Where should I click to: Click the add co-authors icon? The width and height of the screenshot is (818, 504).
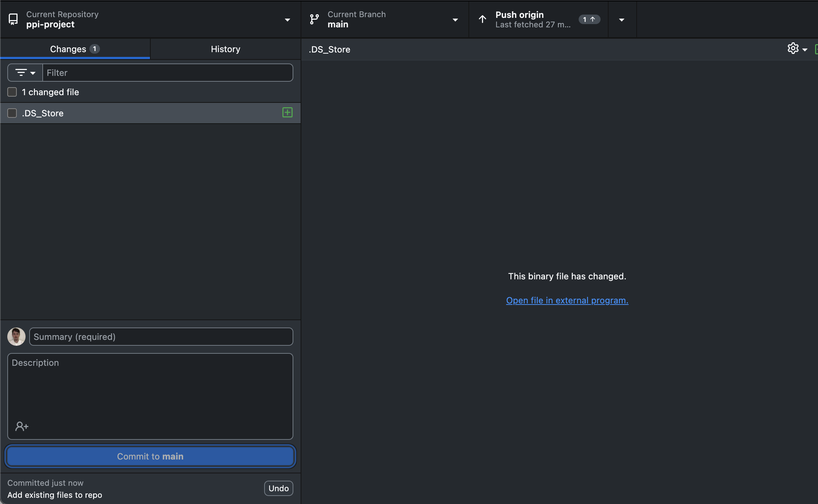click(22, 426)
